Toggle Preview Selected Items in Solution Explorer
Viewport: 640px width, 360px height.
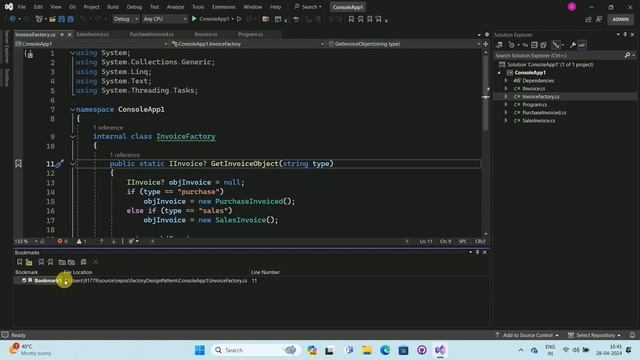582,45
